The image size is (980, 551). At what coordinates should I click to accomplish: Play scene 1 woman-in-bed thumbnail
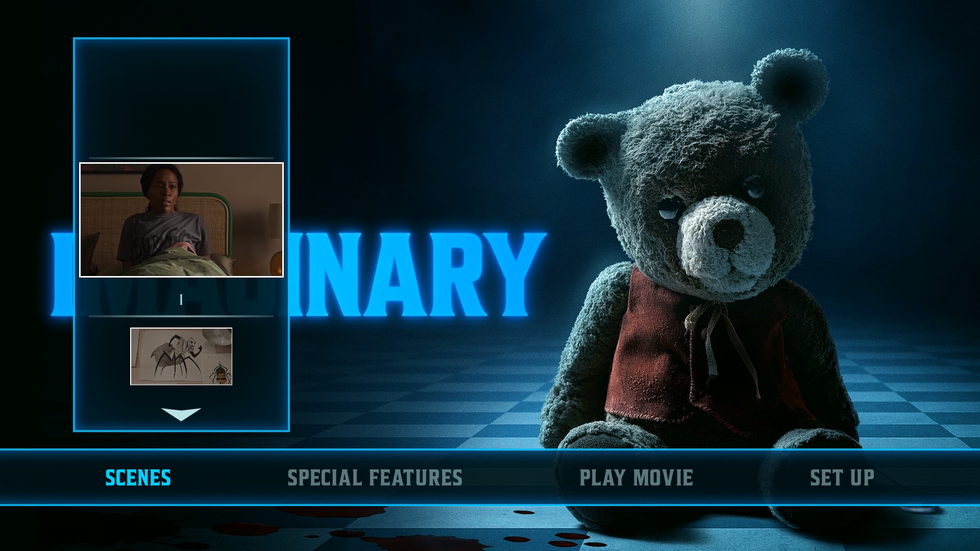[x=181, y=220]
